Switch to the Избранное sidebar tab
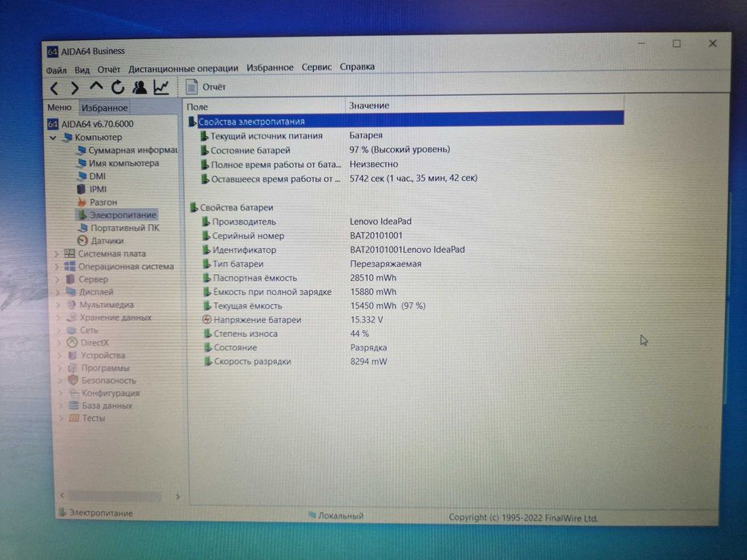747x560 pixels. click(x=104, y=108)
